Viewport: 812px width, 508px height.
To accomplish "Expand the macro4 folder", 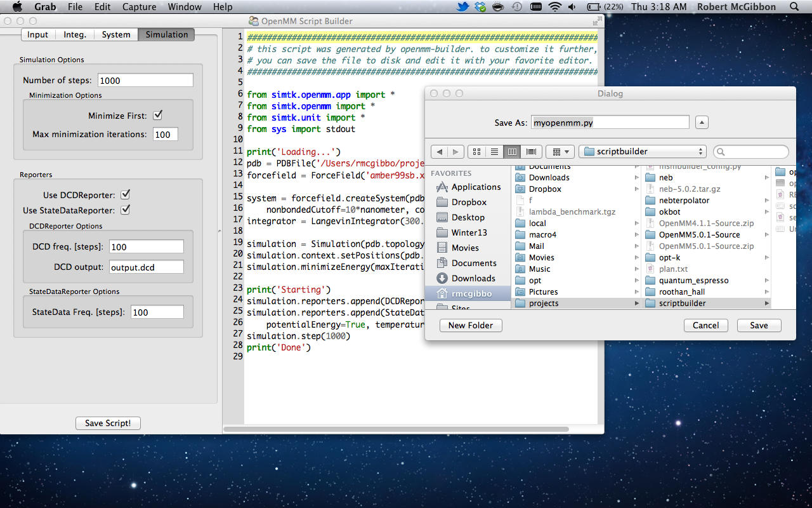I will (x=636, y=235).
